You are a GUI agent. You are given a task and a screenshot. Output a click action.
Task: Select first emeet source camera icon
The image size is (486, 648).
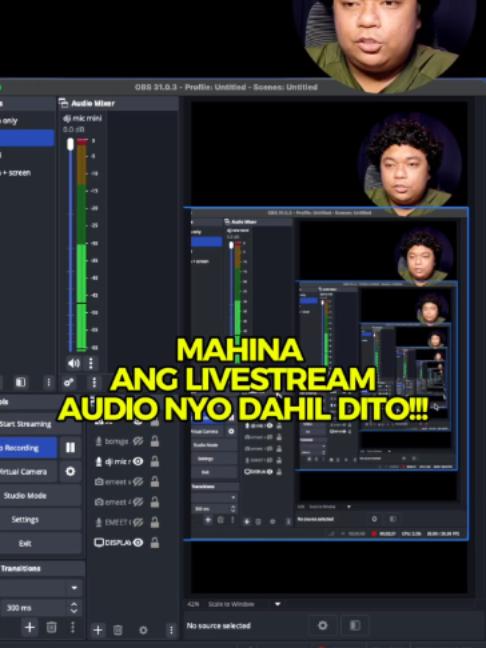point(99,482)
